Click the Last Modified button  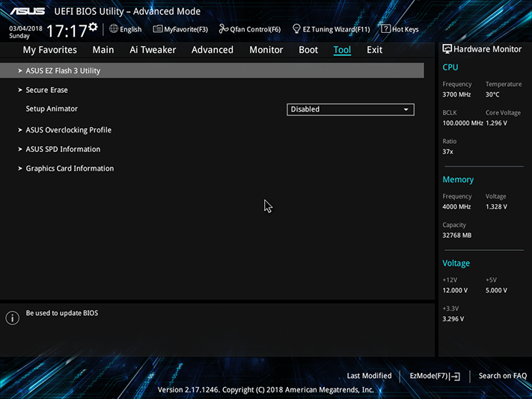[x=369, y=376]
